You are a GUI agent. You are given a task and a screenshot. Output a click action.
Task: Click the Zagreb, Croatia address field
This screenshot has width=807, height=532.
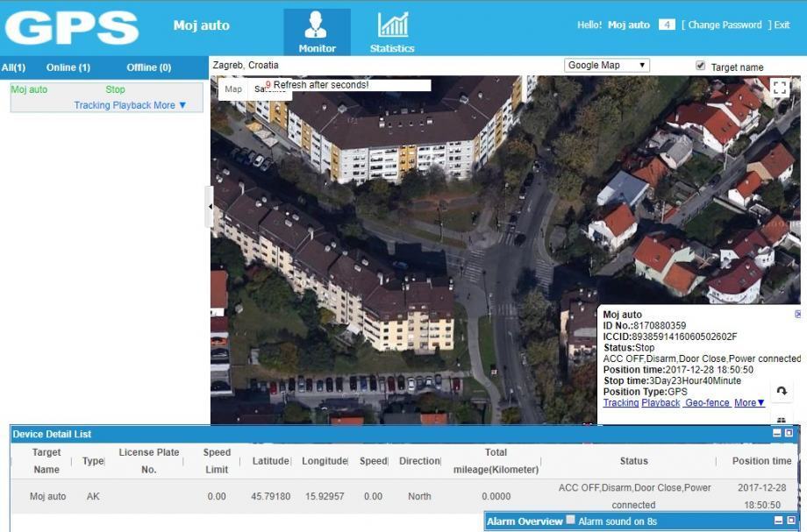click(246, 66)
